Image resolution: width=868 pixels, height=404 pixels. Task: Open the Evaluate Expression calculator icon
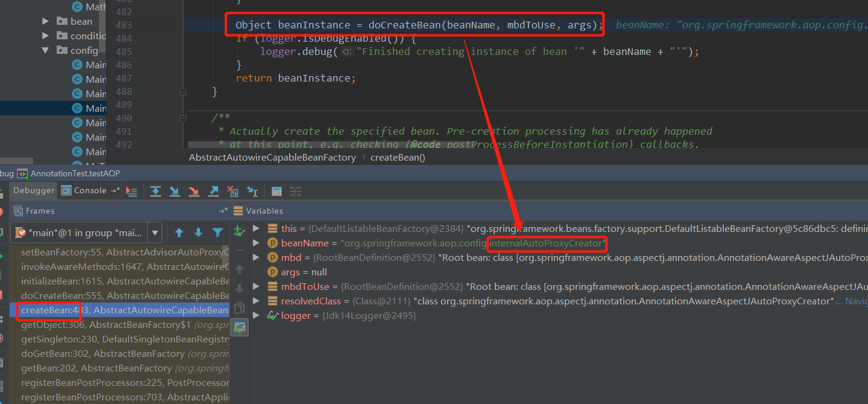[276, 191]
